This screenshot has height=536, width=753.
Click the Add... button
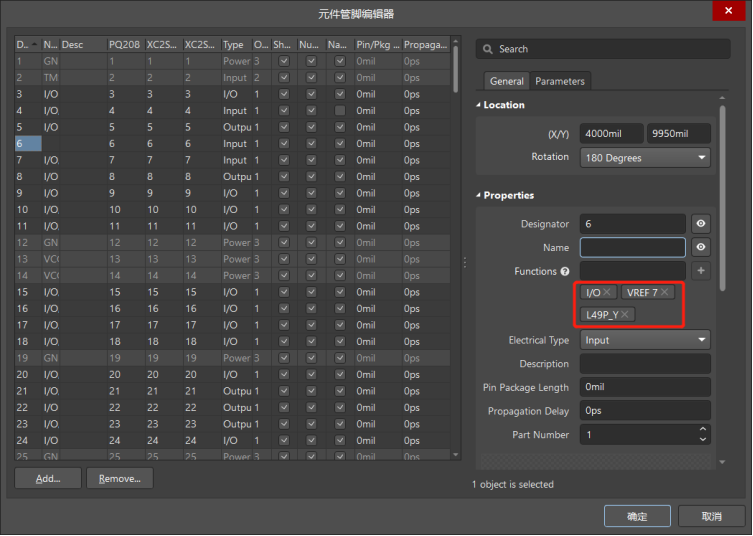click(48, 479)
